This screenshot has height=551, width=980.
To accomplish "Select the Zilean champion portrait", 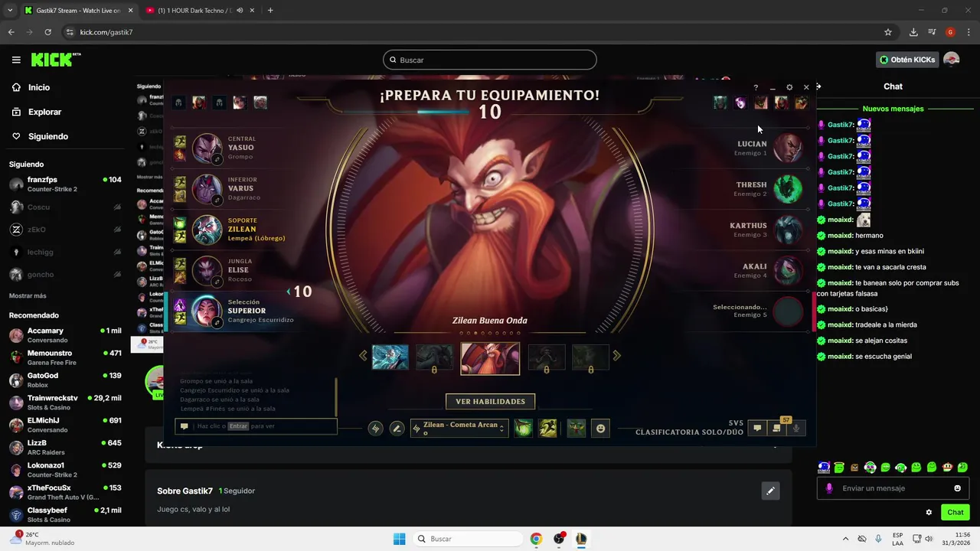I will point(207,229).
